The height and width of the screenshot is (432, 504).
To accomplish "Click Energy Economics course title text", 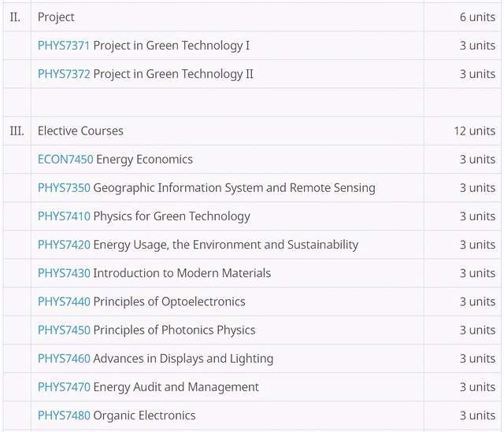I will tap(144, 160).
